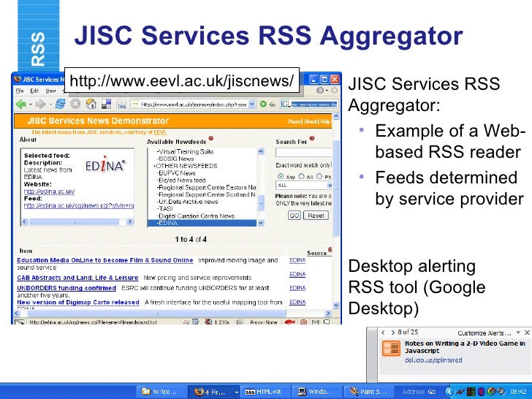Click the TAG toolbar icon
The height and width of the screenshot is (399, 532).
(x=121, y=104)
